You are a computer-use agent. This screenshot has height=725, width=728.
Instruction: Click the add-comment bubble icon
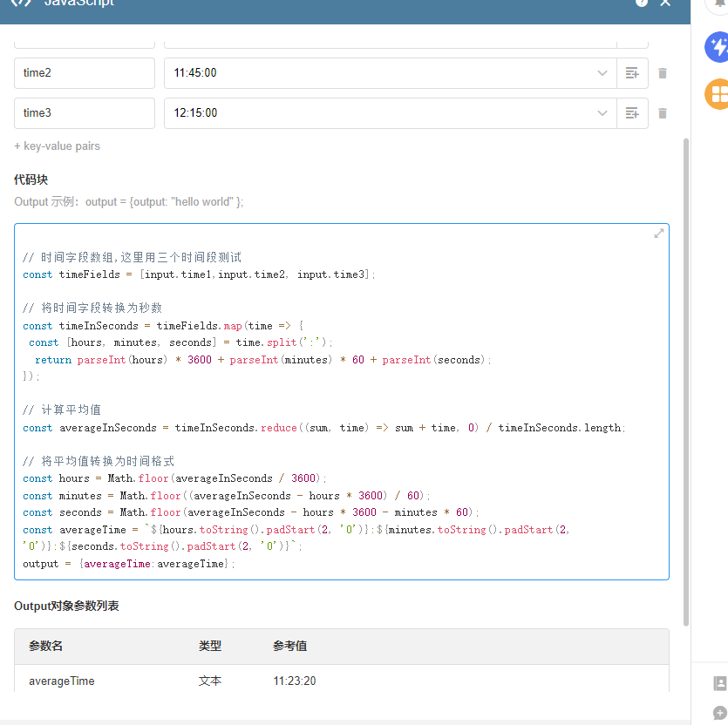click(x=719, y=712)
